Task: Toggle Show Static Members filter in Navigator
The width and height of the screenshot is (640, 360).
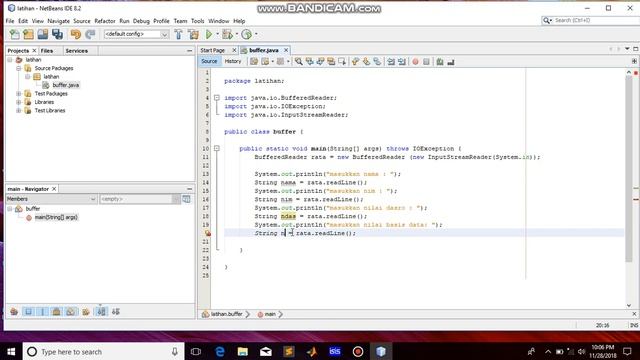Action: pyautogui.click(x=42, y=312)
